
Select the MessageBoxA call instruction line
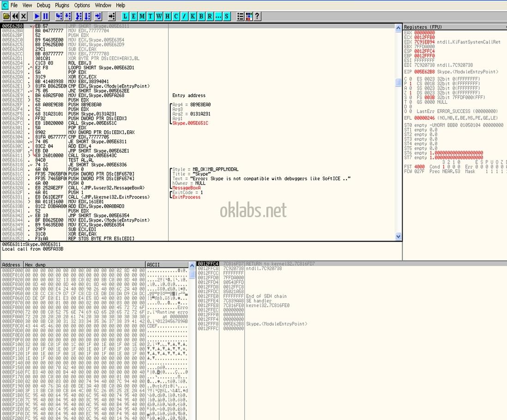click(x=106, y=188)
